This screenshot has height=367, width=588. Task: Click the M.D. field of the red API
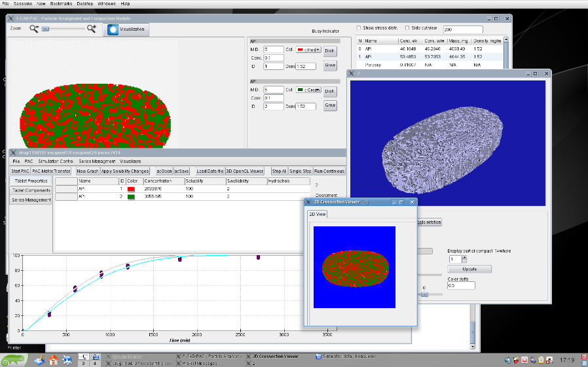[x=274, y=50]
